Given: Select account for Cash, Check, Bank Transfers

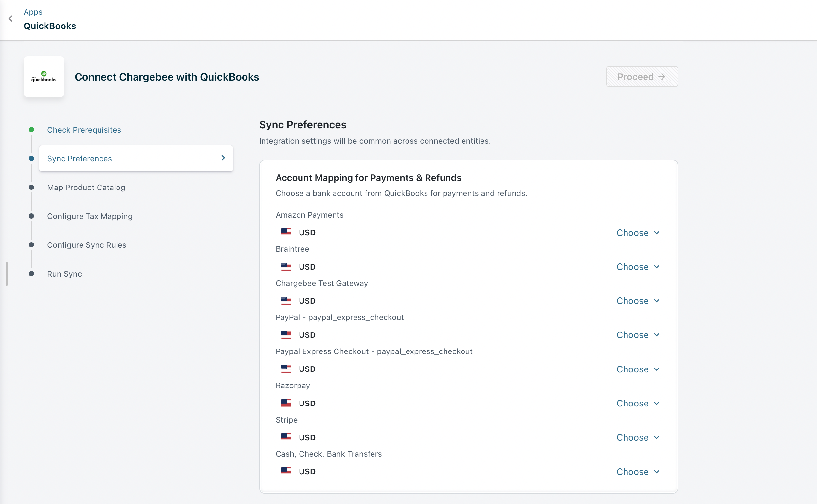Looking at the screenshot, I should 637,471.
